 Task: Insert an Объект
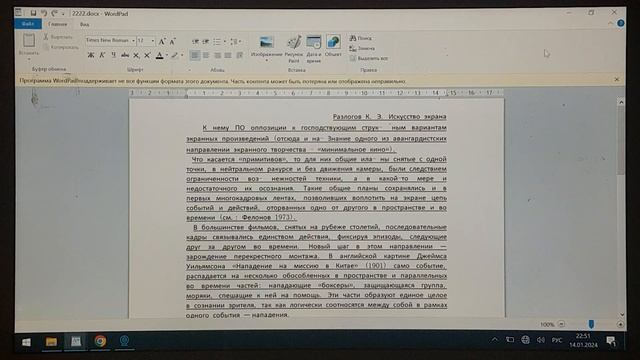click(333, 46)
